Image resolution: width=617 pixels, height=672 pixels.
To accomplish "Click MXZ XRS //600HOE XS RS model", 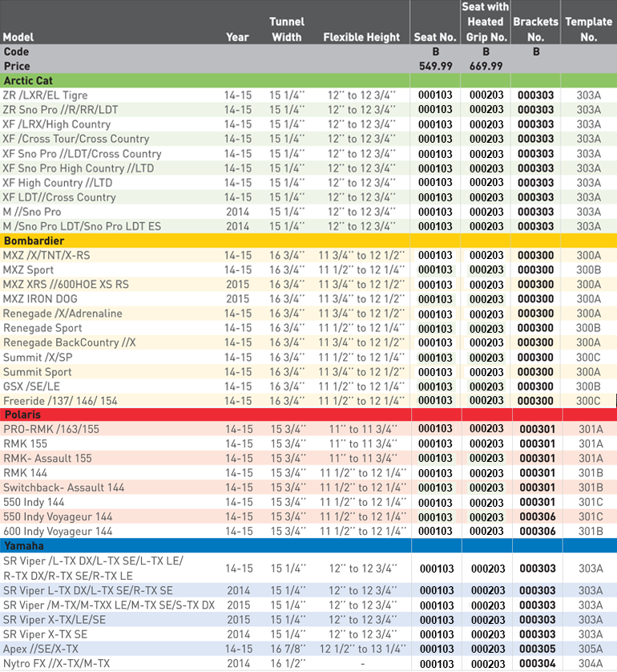I will (x=66, y=285).
